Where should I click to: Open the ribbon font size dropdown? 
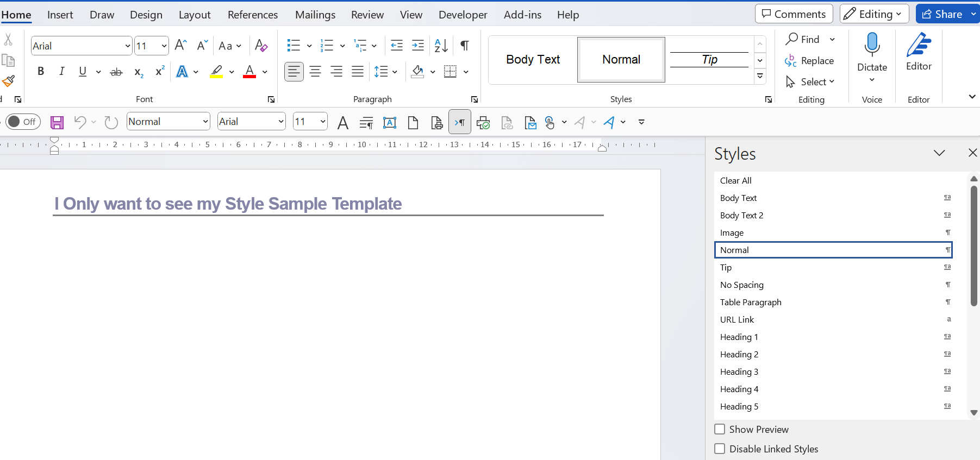click(x=164, y=46)
